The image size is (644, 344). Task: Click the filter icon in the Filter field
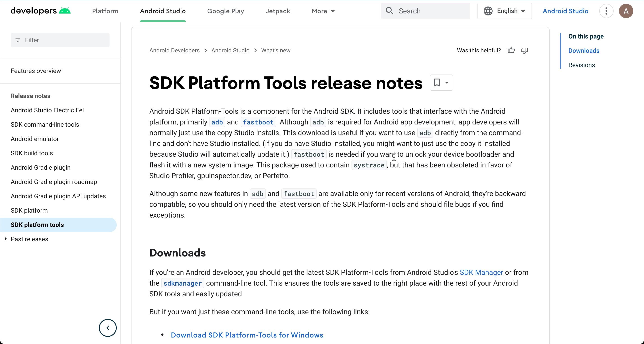(x=18, y=40)
